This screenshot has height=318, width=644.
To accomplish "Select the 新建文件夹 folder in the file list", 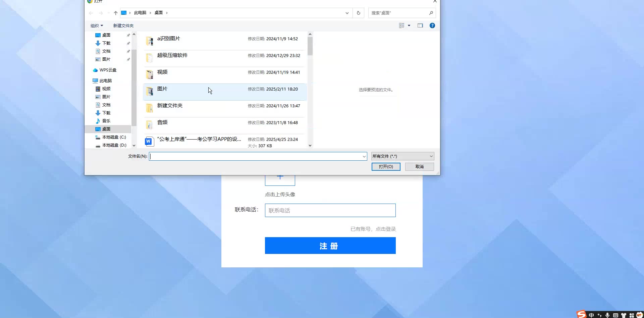I will [x=225, y=109].
